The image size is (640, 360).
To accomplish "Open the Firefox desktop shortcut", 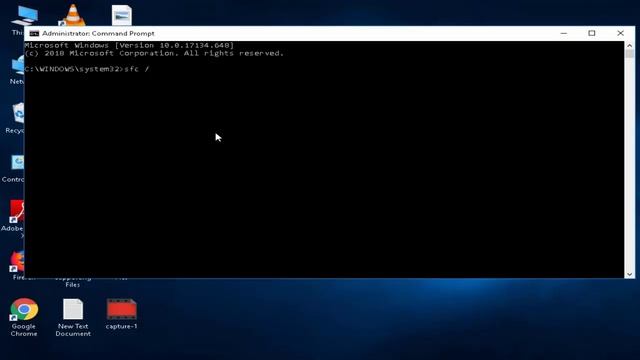I will 17,265.
